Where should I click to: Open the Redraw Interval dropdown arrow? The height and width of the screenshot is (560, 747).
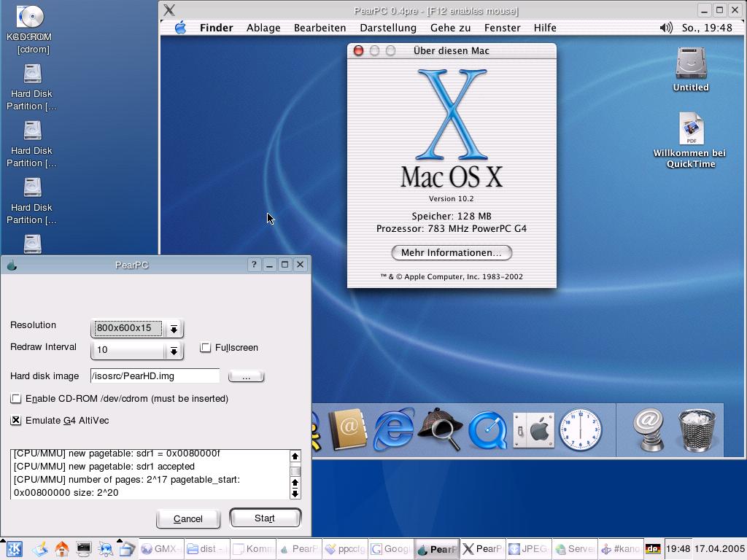coord(174,351)
